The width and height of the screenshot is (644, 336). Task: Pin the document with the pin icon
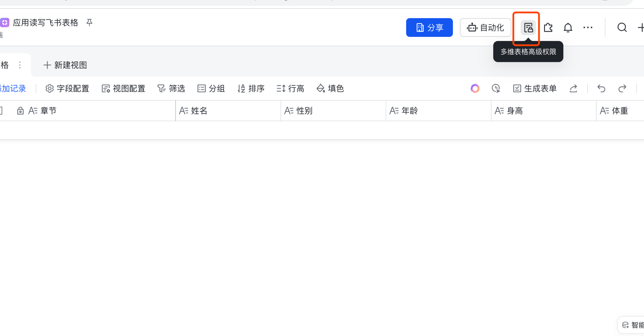(x=89, y=22)
